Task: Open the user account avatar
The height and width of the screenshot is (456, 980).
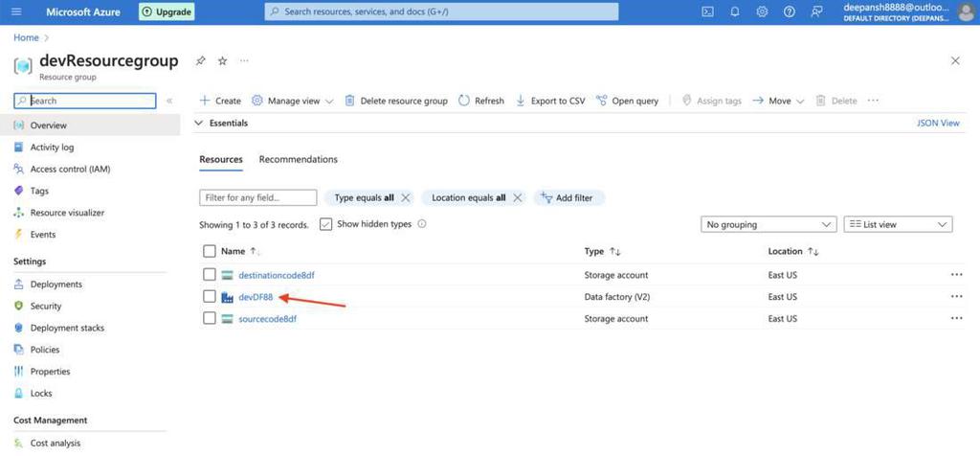Action: [x=966, y=11]
